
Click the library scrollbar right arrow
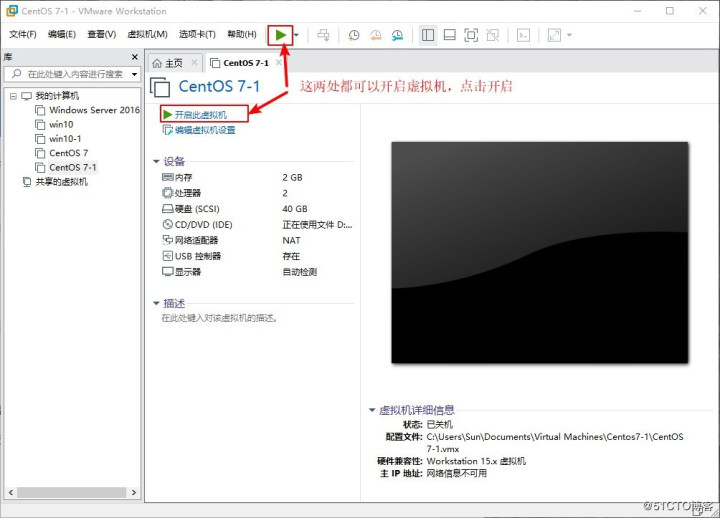tap(134, 492)
